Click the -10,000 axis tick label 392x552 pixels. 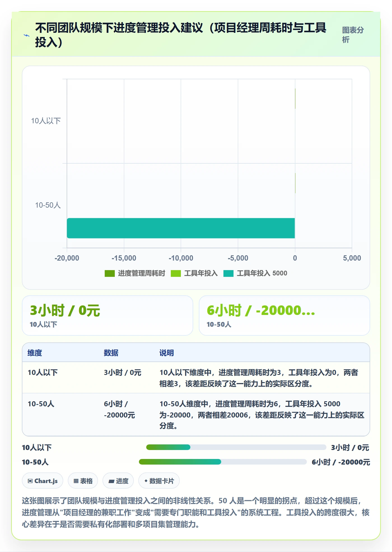click(181, 258)
